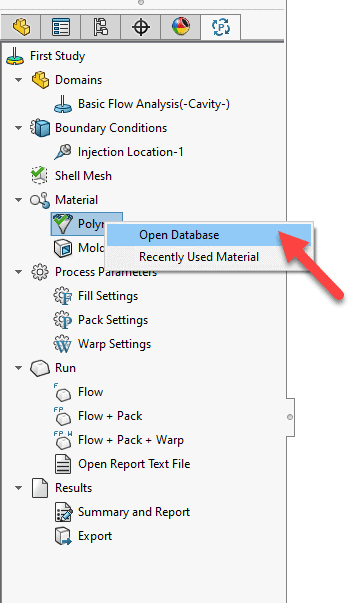Choose Open Database from context menu
360x603 pixels.
(209, 235)
